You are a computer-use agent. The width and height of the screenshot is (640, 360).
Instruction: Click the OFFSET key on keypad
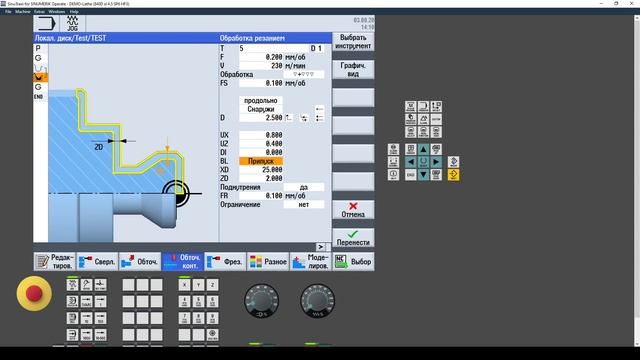coord(436,107)
